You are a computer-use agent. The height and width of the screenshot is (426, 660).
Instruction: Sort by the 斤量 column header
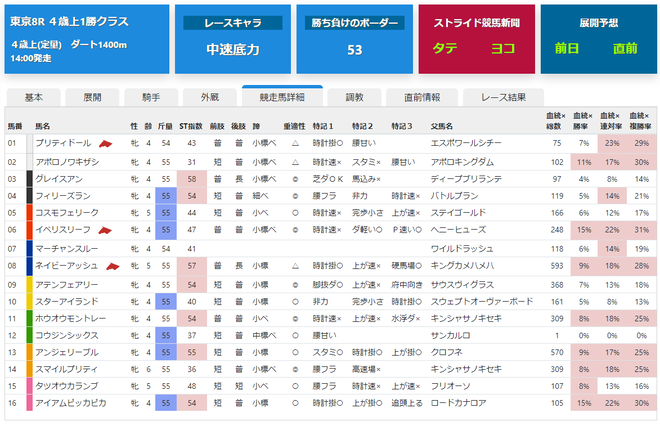(165, 126)
